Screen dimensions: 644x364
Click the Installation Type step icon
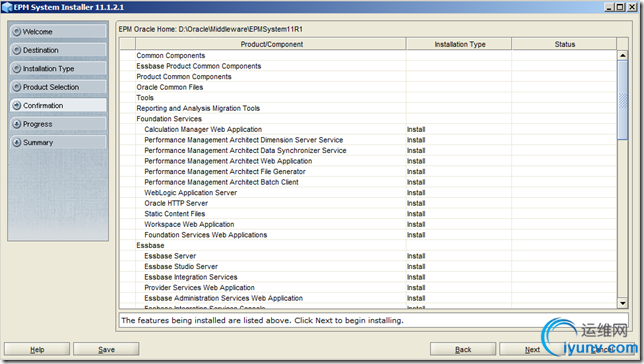click(x=16, y=68)
